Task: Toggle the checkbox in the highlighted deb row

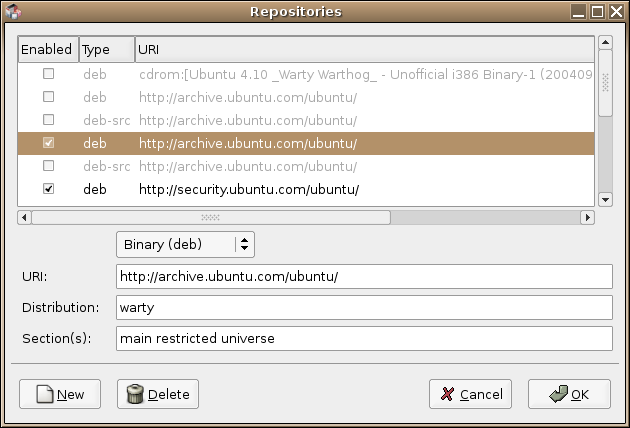Action: coord(49,143)
